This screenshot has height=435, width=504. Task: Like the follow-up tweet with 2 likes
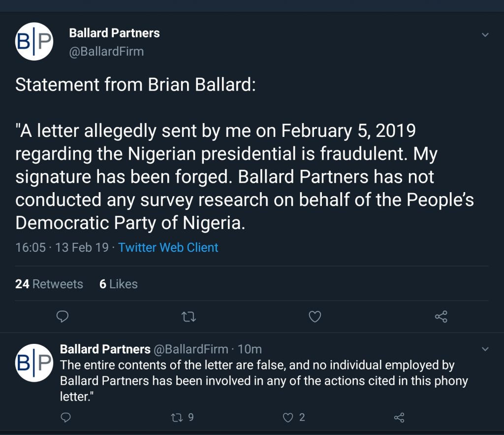coord(288,418)
